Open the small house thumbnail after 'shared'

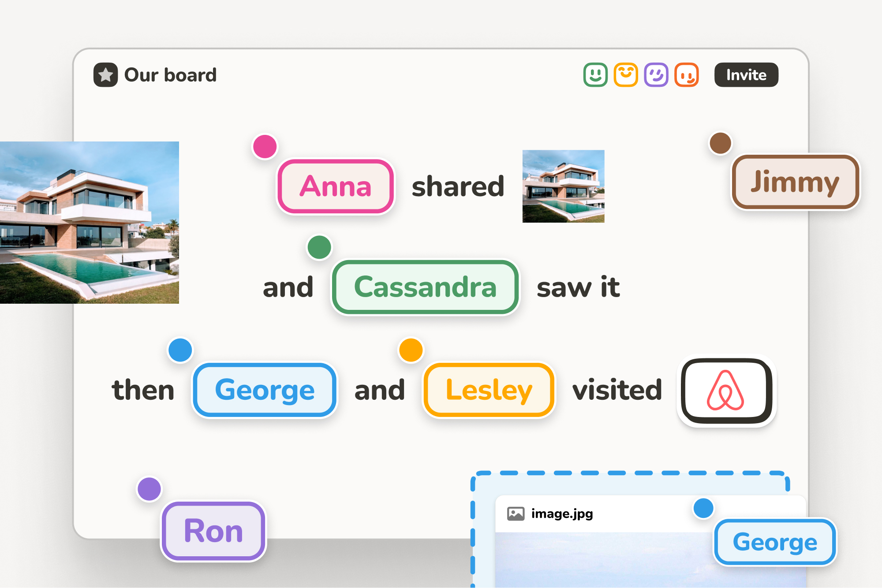click(564, 186)
